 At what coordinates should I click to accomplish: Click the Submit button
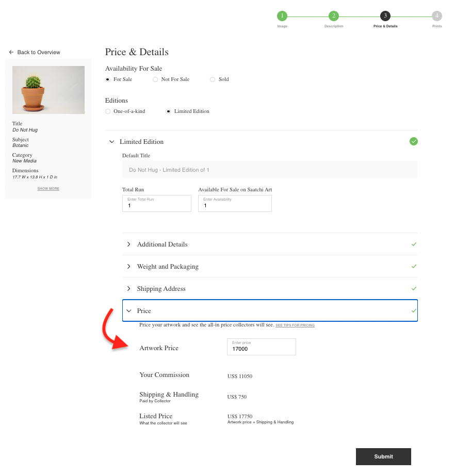point(383,456)
